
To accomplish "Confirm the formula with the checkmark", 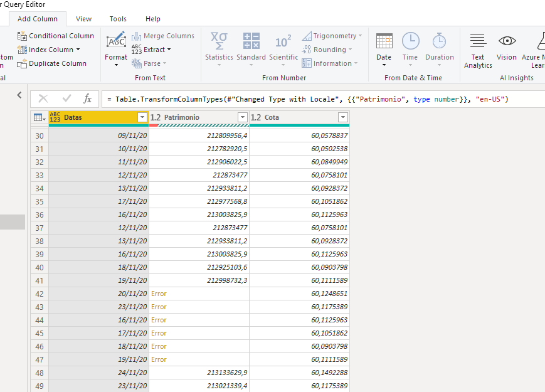I will [x=66, y=99].
